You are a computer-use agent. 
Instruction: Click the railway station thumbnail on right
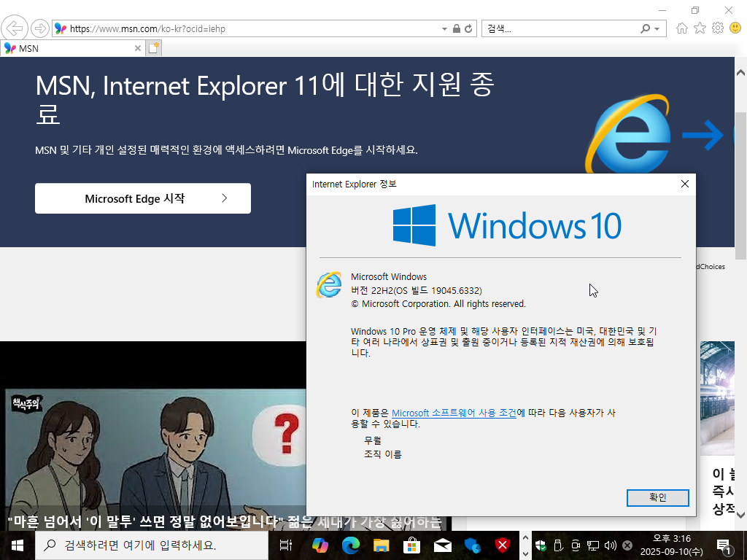click(718, 398)
